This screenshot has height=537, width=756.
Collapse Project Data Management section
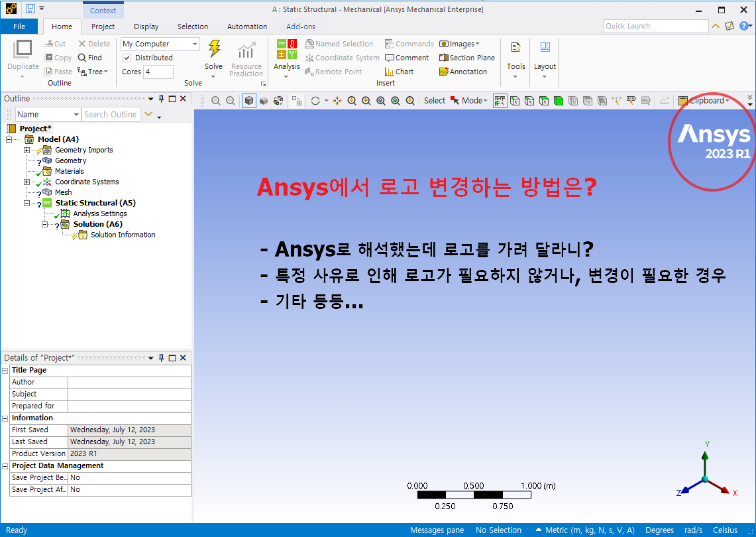5,466
